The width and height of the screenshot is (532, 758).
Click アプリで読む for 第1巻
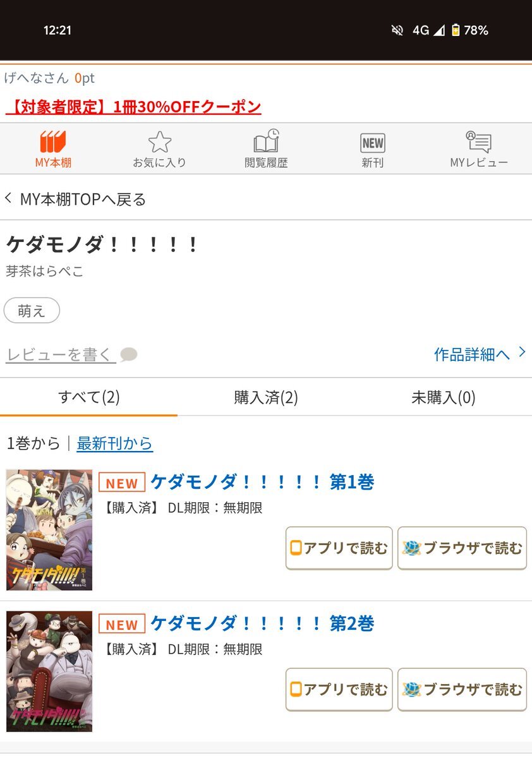pyautogui.click(x=339, y=548)
